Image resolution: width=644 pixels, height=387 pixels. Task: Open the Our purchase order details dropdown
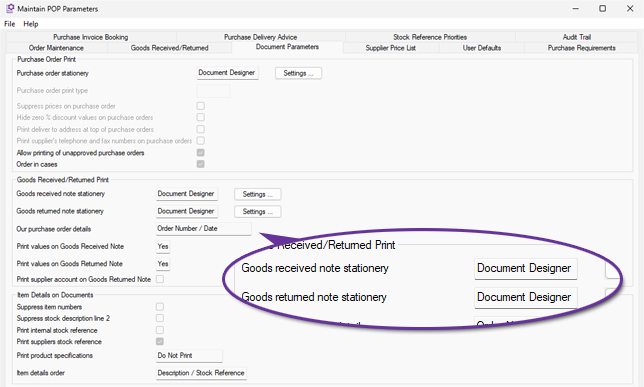[x=204, y=229]
